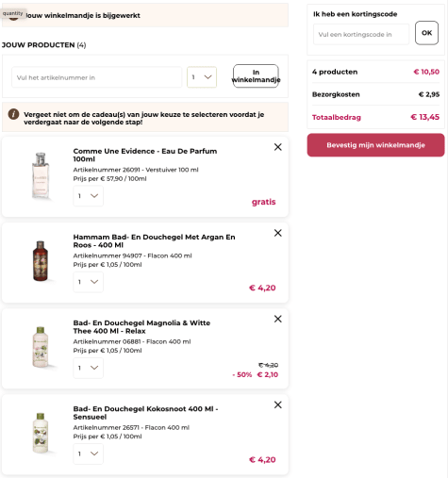Viewport: 448px width, 478px height.
Task: Open Kokosnoot douchegel bottle thumbnail
Action: click(x=41, y=433)
